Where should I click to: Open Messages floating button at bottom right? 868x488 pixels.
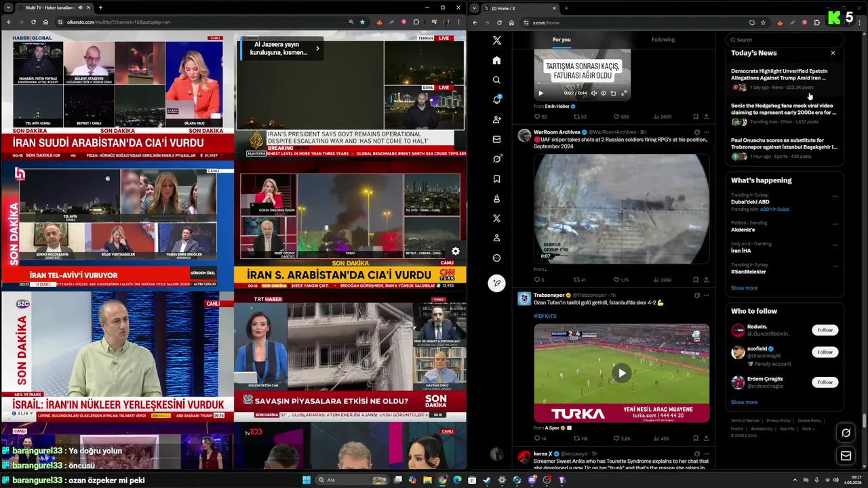(x=846, y=456)
